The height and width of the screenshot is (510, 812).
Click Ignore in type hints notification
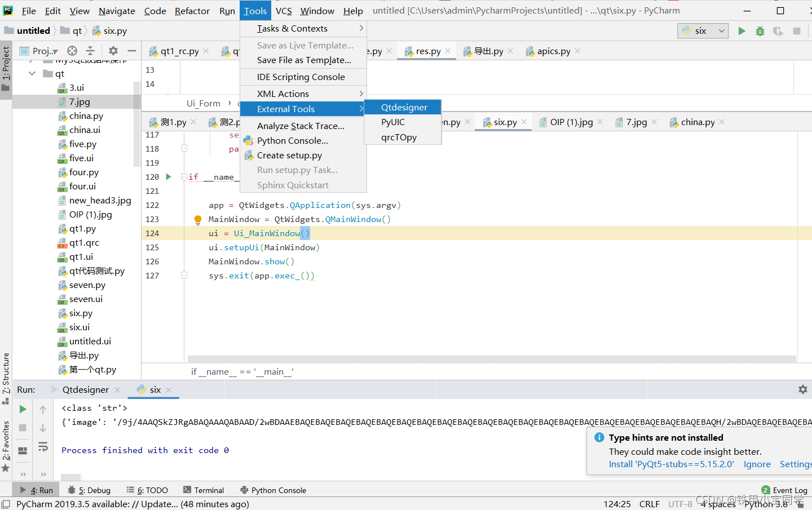point(757,464)
